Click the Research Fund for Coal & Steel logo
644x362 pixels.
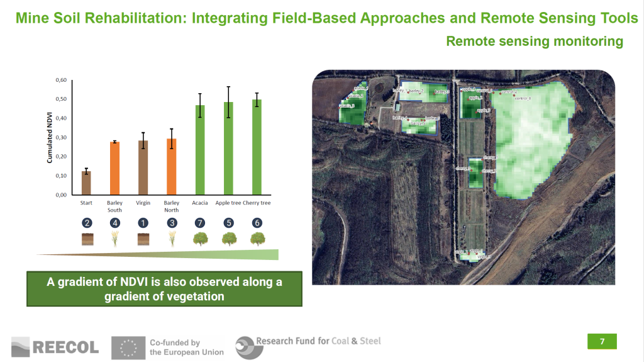(x=308, y=346)
